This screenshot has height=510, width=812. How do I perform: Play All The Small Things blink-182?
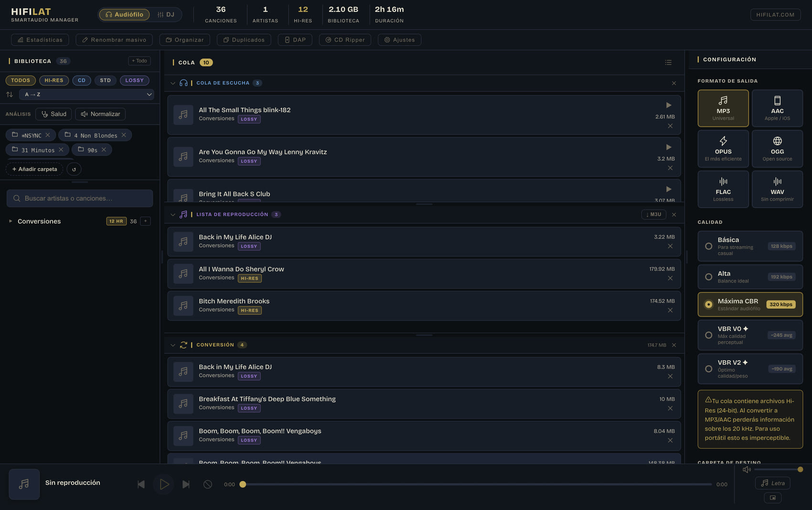(x=669, y=105)
